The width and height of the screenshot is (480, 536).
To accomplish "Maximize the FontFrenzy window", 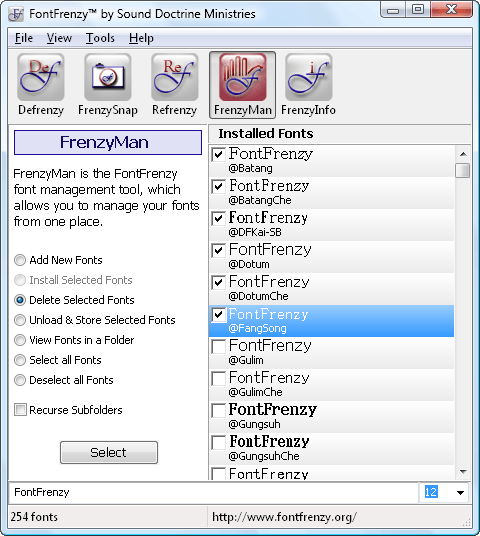I will pyautogui.click(x=418, y=10).
